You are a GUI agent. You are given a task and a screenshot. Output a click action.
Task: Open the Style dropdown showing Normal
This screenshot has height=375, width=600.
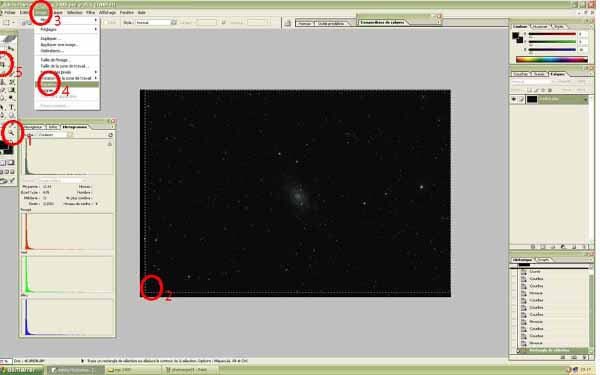pyautogui.click(x=155, y=23)
